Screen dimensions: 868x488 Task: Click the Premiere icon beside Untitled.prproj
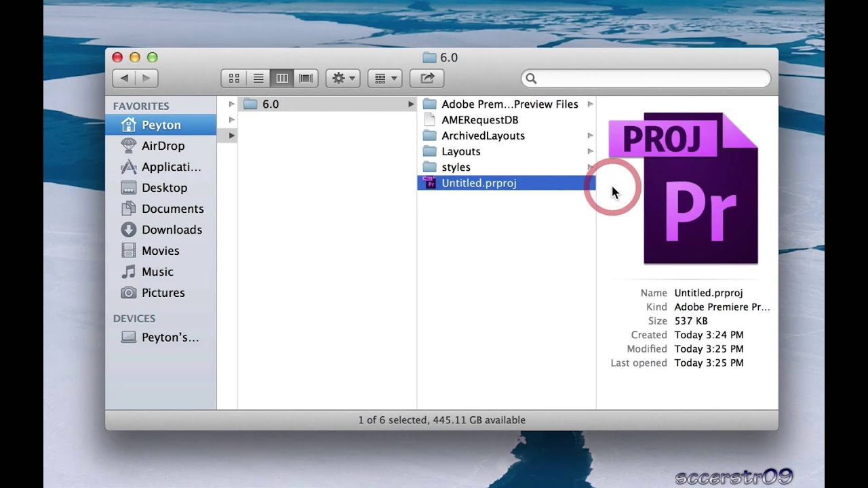point(429,183)
